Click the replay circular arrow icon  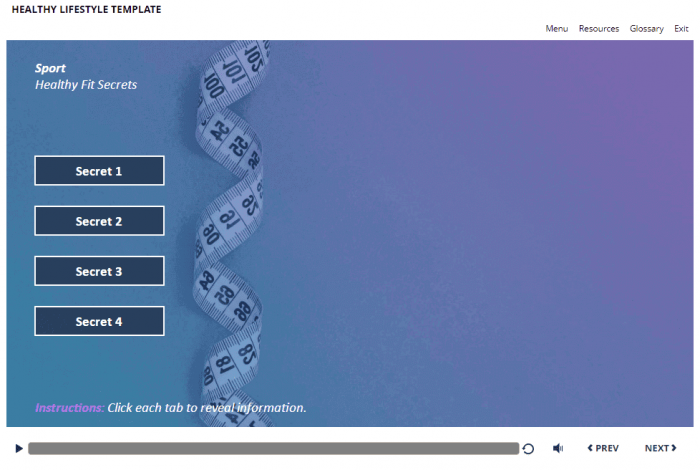point(528,449)
